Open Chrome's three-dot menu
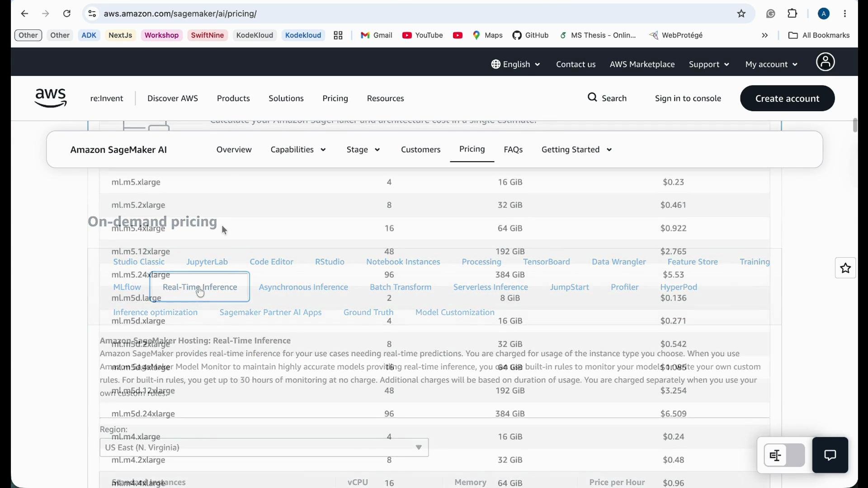The height and width of the screenshot is (488, 868). tap(846, 14)
